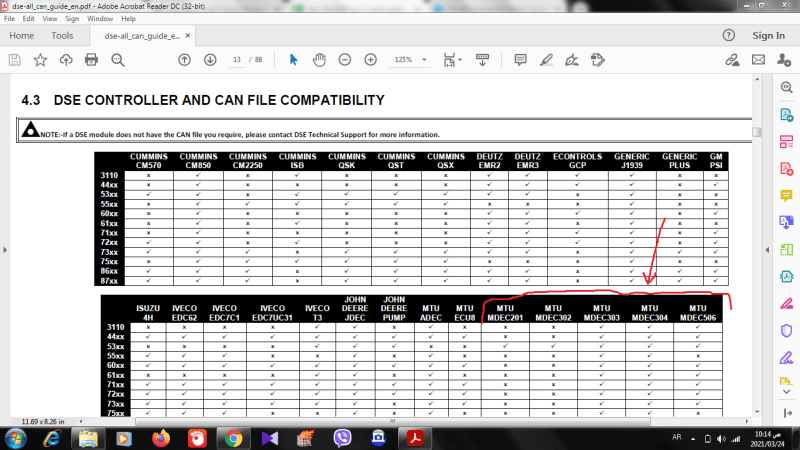Screen dimensions: 800x450
Task: Open Google Chrome from the taskbar
Action: coord(233,438)
